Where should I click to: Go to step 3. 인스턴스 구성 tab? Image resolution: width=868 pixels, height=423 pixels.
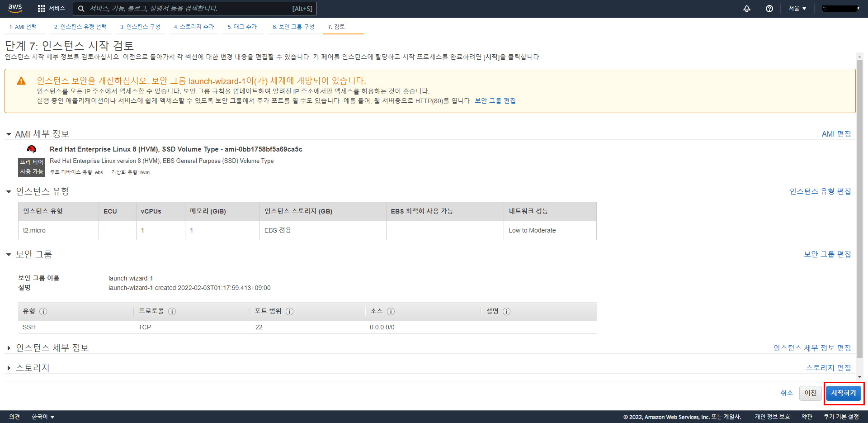tap(140, 27)
